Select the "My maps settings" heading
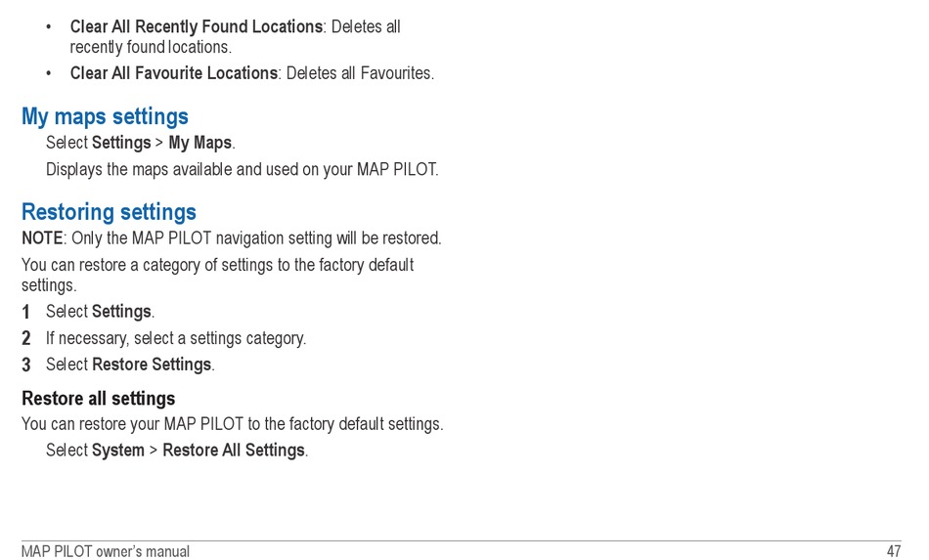The image size is (929, 560). click(x=105, y=117)
